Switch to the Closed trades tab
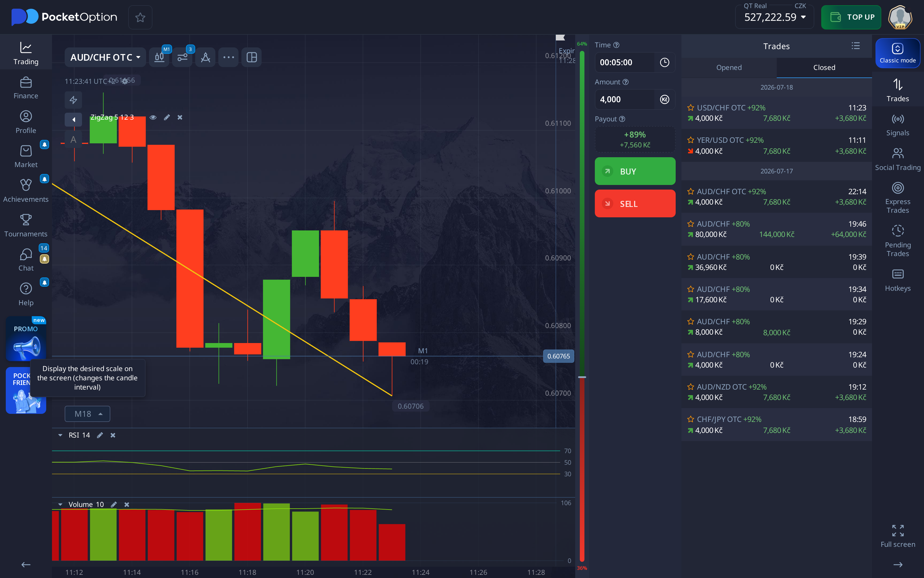The width and height of the screenshot is (924, 578). [x=824, y=68]
